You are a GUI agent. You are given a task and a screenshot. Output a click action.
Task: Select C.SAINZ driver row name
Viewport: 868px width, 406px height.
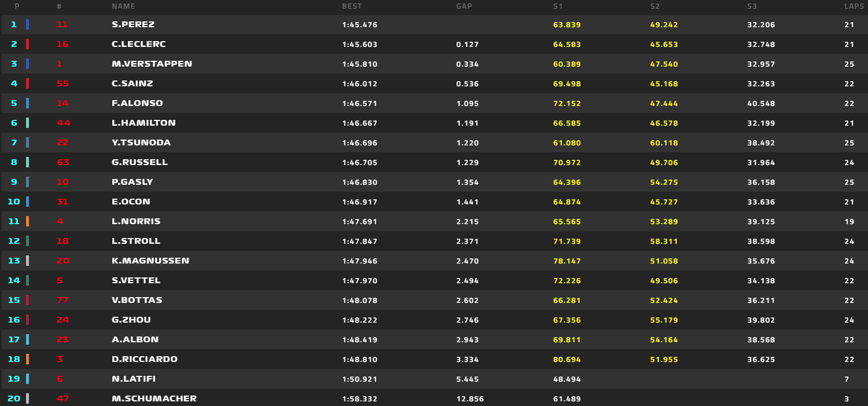[133, 83]
